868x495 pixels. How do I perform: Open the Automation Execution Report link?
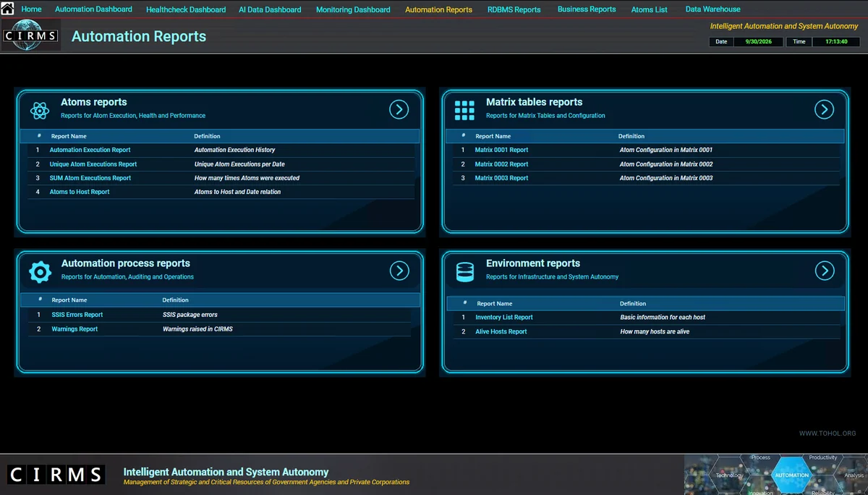(90, 150)
